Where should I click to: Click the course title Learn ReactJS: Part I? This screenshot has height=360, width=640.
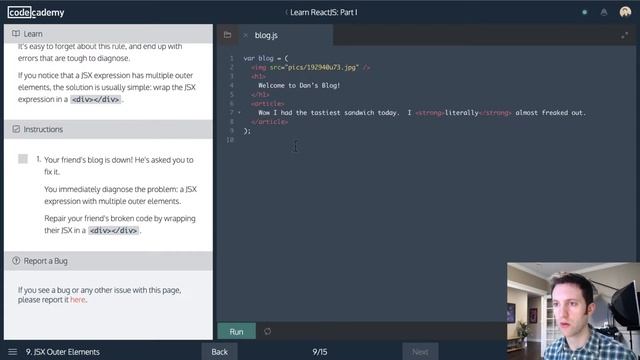[x=323, y=12]
